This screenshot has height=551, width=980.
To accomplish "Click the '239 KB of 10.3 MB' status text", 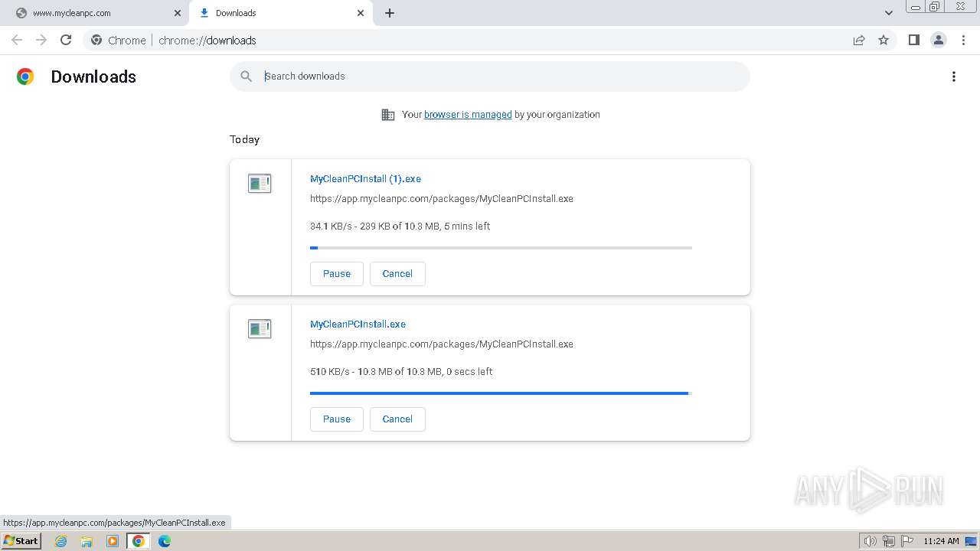I will point(399,226).
